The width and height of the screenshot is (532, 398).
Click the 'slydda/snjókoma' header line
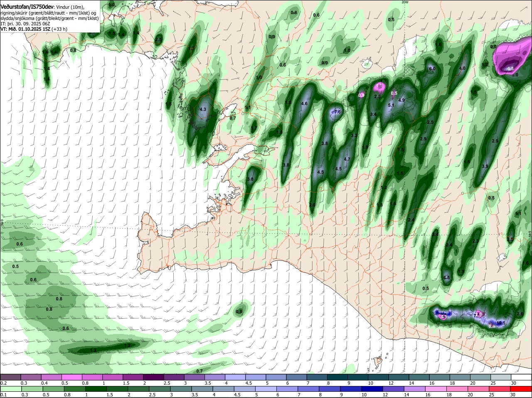coord(49,18)
